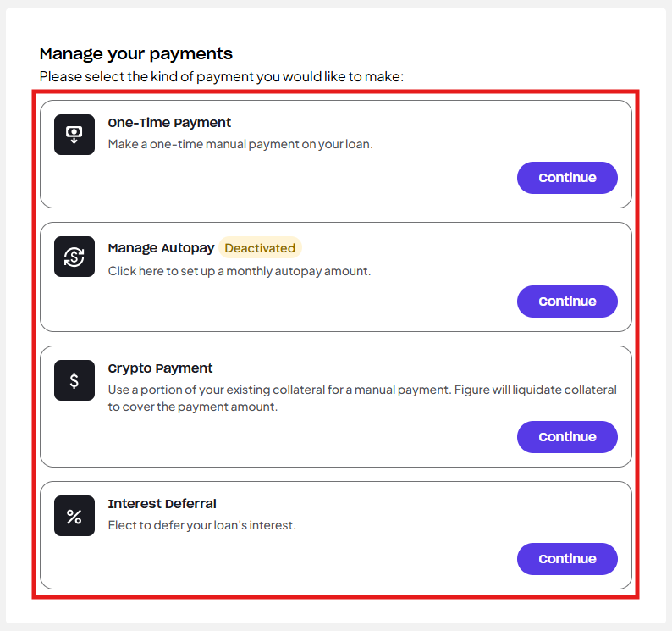
Task: Continue with Interest Deferral option
Action: pyautogui.click(x=567, y=559)
